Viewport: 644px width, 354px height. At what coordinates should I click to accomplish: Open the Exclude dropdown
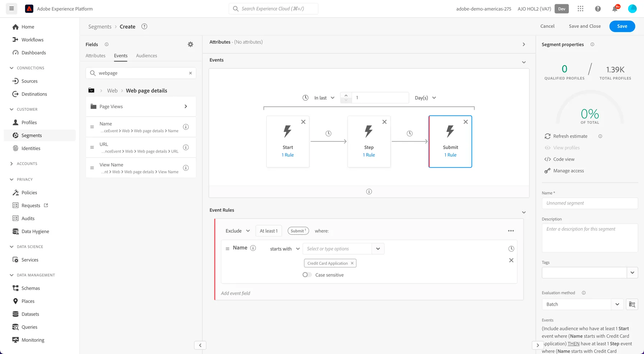(238, 231)
